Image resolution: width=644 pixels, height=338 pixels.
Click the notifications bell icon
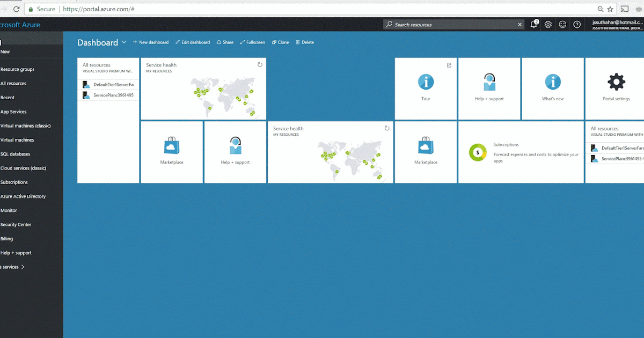533,24
